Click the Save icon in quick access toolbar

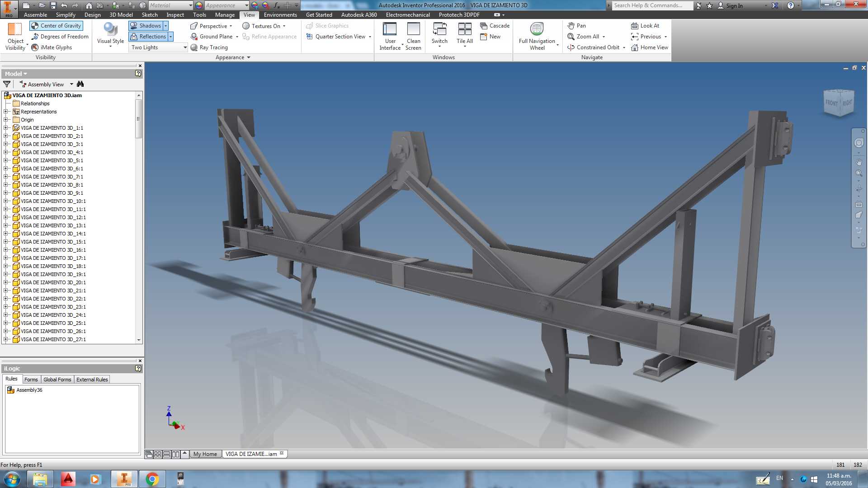[x=53, y=5]
